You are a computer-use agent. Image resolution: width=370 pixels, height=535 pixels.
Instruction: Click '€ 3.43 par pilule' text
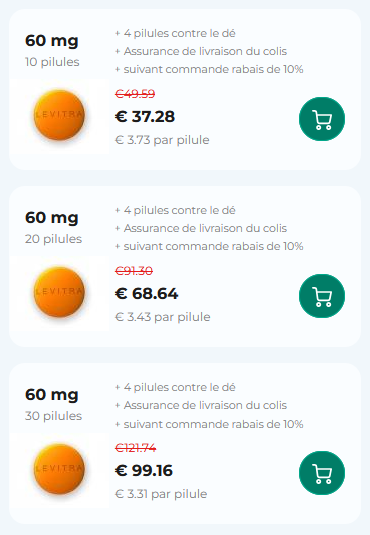[162, 317]
